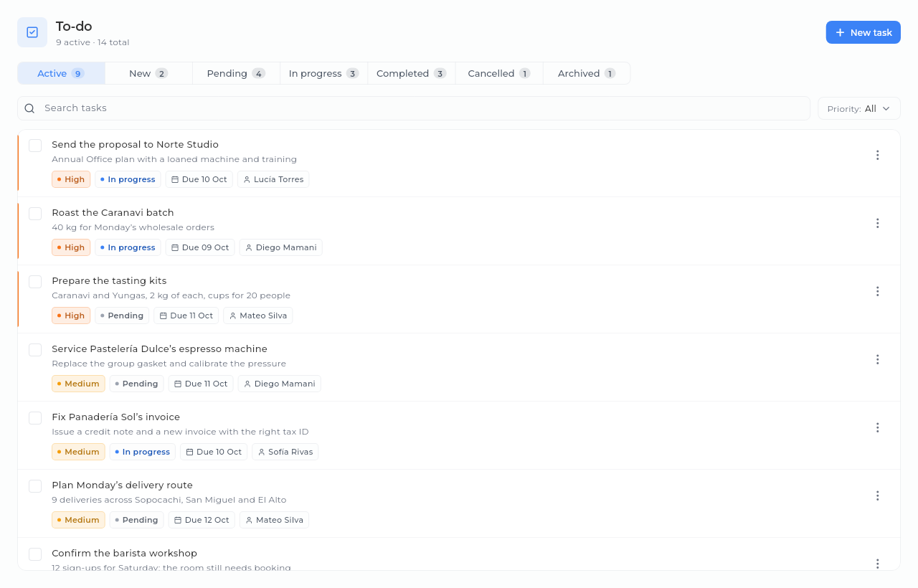The width and height of the screenshot is (918, 588).
Task: Open the In progress tab
Action: 323,73
